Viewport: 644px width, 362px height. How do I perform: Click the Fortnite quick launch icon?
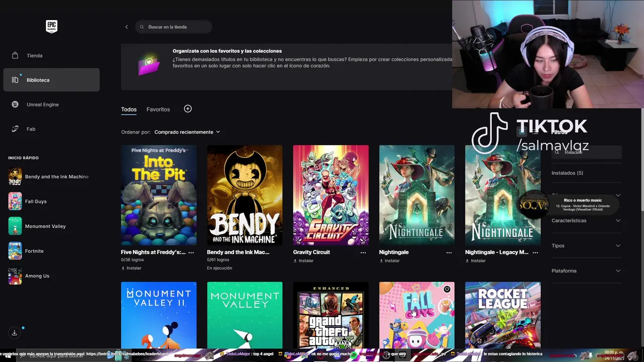coord(15,251)
